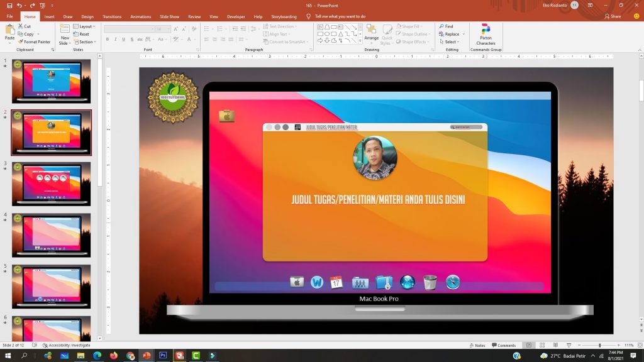The width and height of the screenshot is (644, 362).
Task: Expand the Select dropdown
Action: pyautogui.click(x=449, y=42)
